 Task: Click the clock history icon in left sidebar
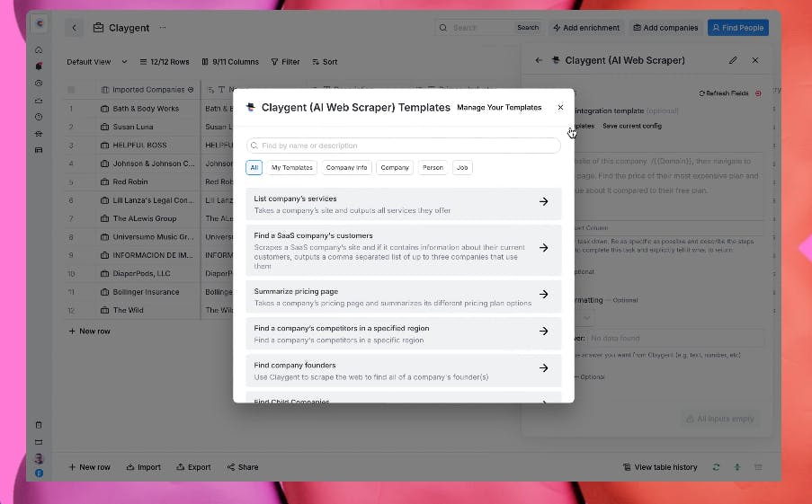click(39, 117)
